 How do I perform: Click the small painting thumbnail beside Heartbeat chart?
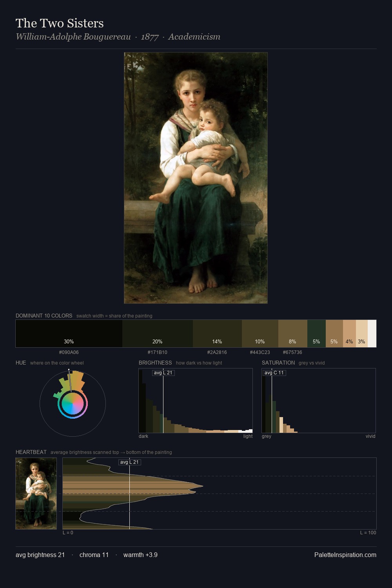coord(36,494)
